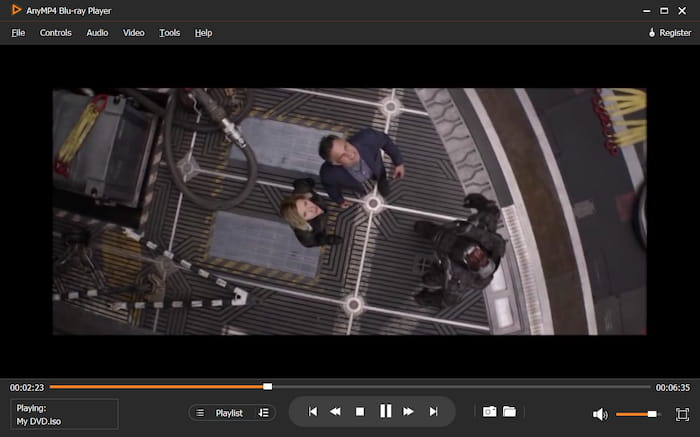Open the File menu
Image resolution: width=700 pixels, height=437 pixels.
(x=18, y=33)
